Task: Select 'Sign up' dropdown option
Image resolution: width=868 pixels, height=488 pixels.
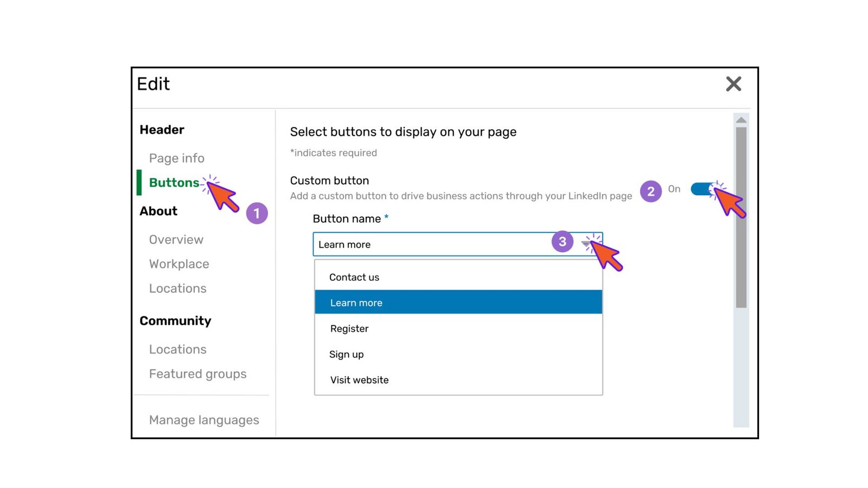Action: pyautogui.click(x=347, y=355)
